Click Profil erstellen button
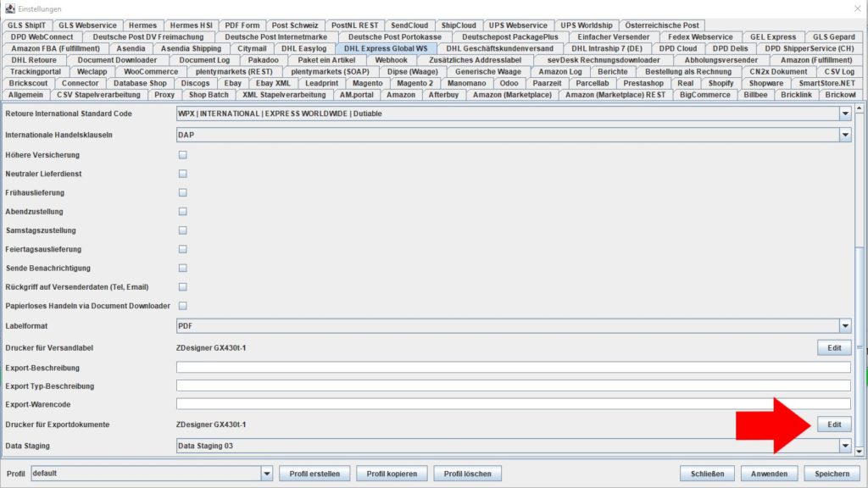868x488 pixels. pyautogui.click(x=314, y=474)
